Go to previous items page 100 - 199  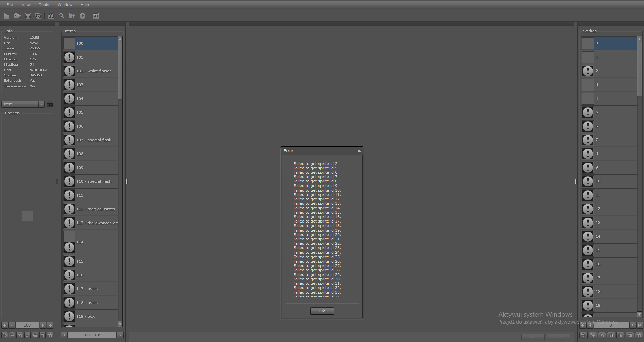coord(64,335)
